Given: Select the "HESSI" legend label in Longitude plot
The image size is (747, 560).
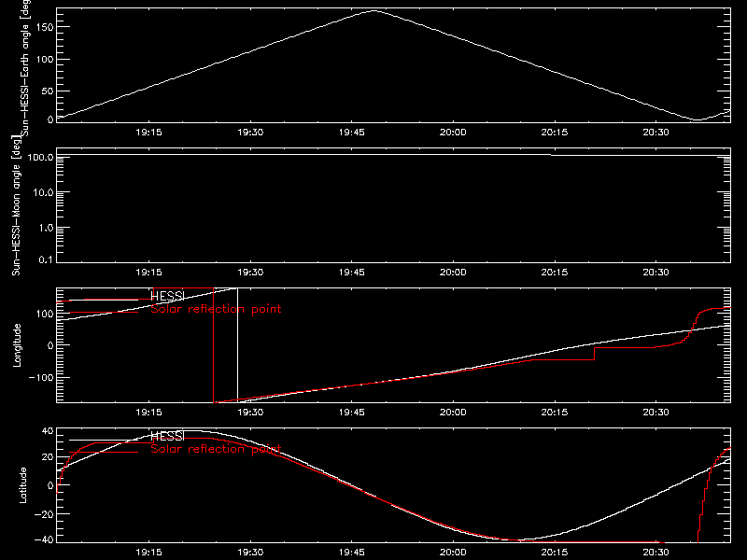Looking at the screenshot, I should click(167, 296).
